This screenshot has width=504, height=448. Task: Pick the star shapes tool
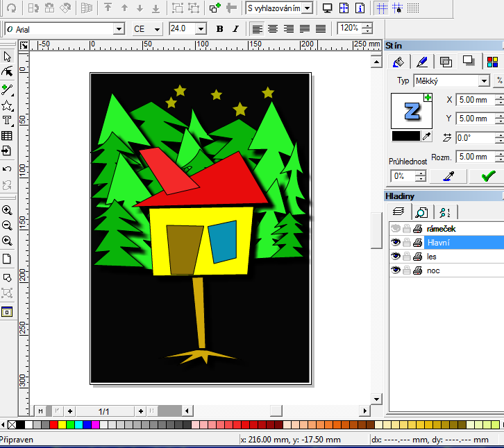(7, 105)
